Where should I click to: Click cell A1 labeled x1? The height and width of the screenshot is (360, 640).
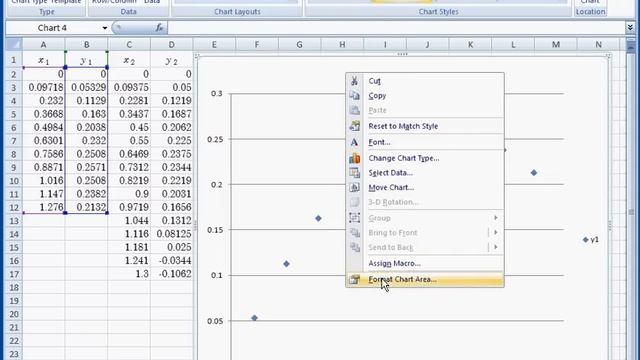point(43,60)
